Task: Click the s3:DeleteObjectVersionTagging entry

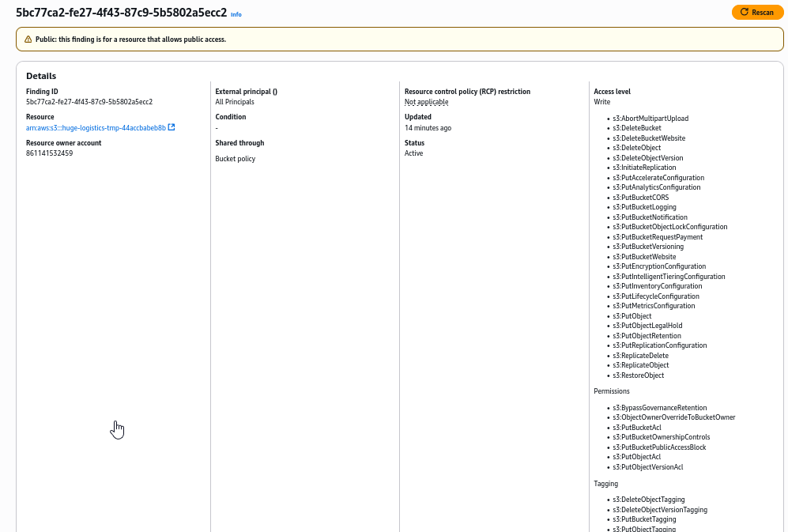Action: [x=660, y=510]
